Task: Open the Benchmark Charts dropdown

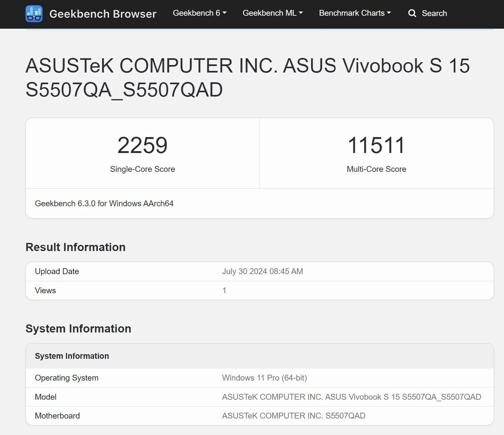Action: pos(355,13)
